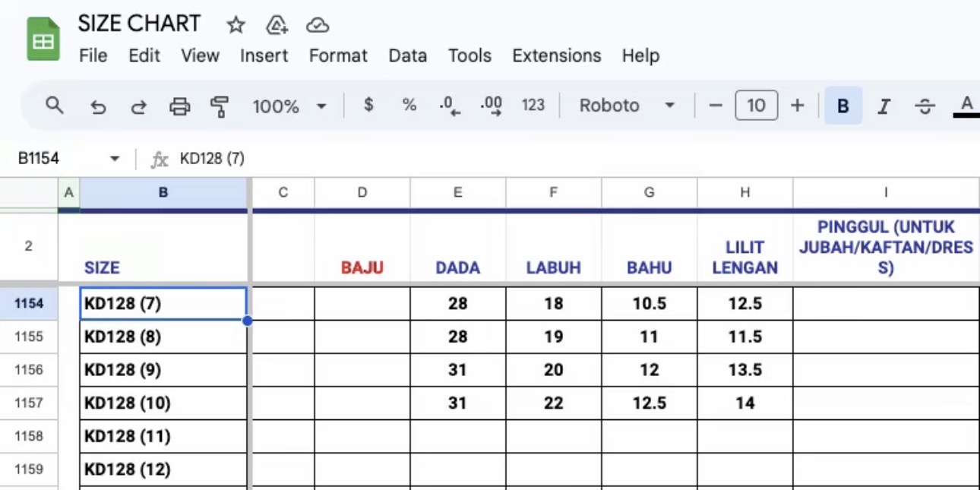The height and width of the screenshot is (490, 980).
Task: Open the 100% zoom dropdown
Action: pyautogui.click(x=289, y=106)
